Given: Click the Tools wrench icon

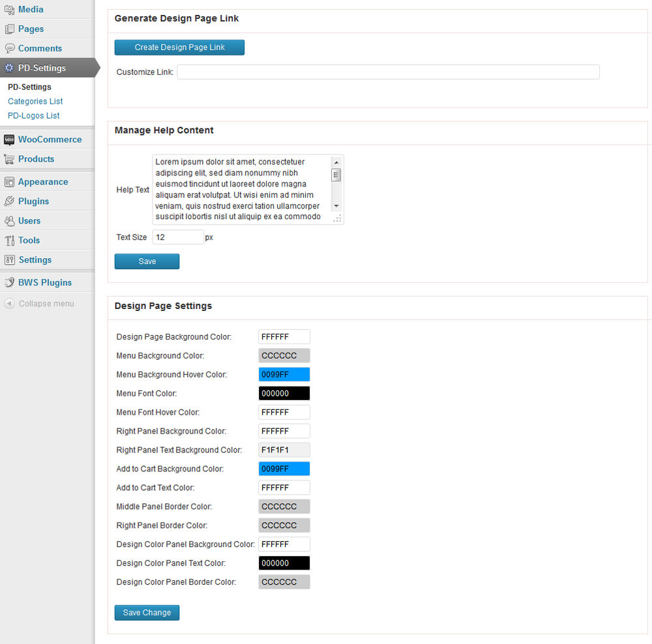Looking at the screenshot, I should click(9, 241).
